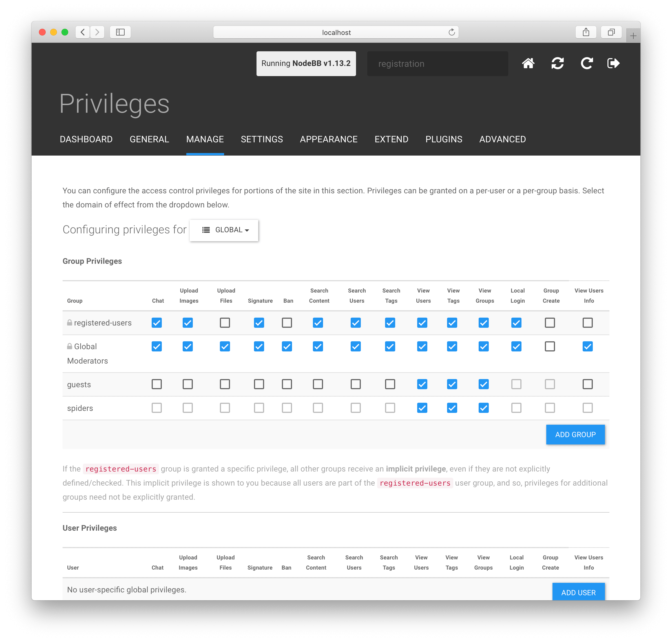Image resolution: width=672 pixels, height=642 pixels.
Task: Click the logout/exit arrow icon
Action: tap(614, 63)
